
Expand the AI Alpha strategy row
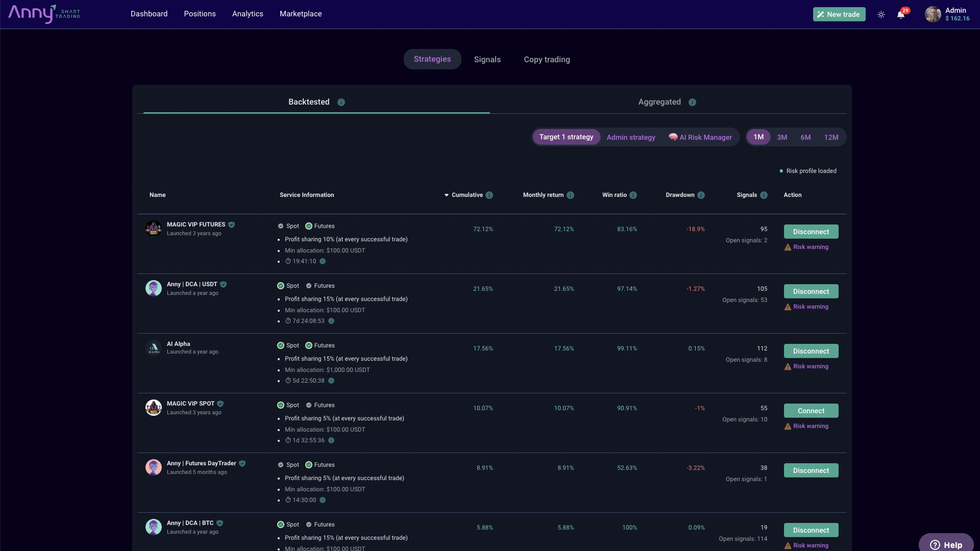pos(178,344)
